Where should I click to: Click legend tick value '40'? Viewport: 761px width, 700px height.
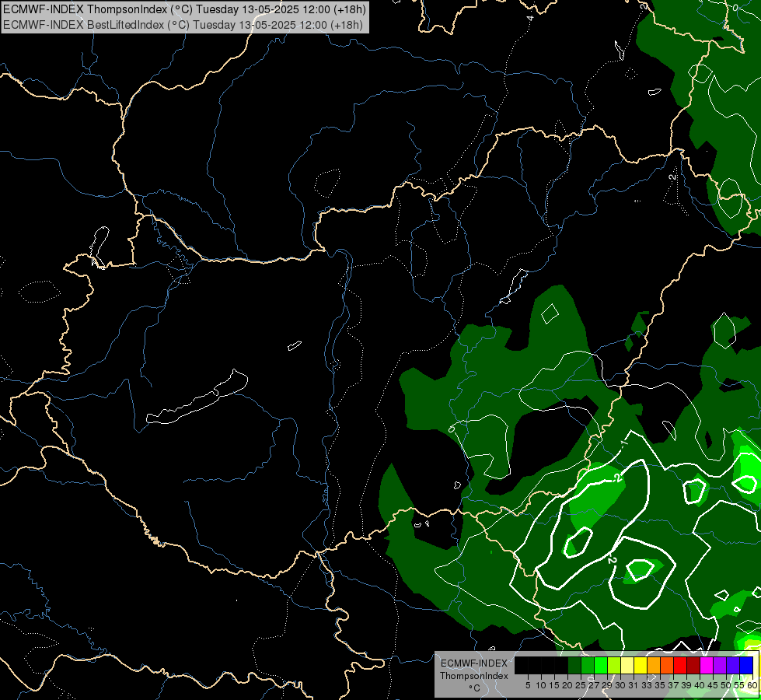click(700, 685)
